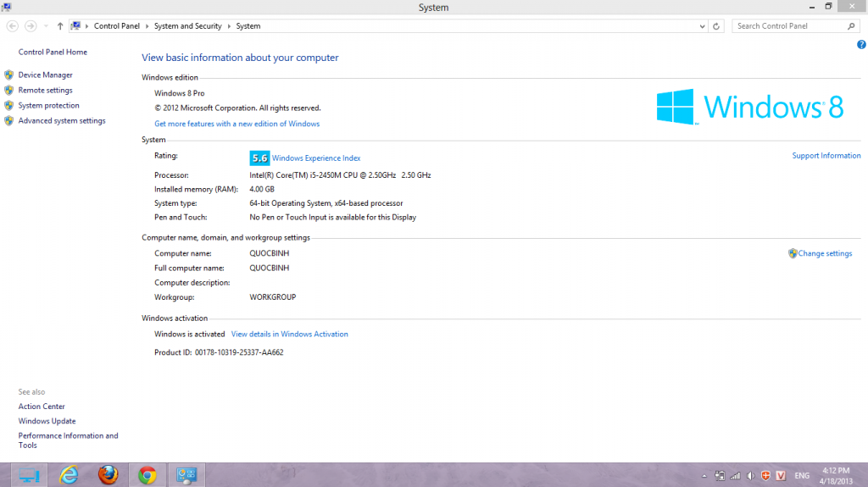This screenshot has width=868, height=487.
Task: Show hidden tray icons arrow
Action: pos(704,476)
